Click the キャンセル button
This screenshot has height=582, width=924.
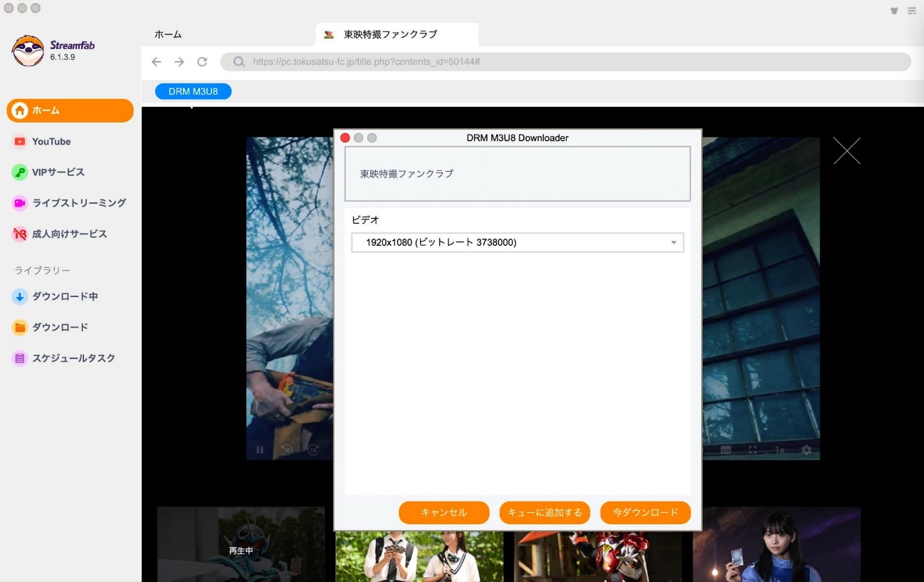pos(444,512)
